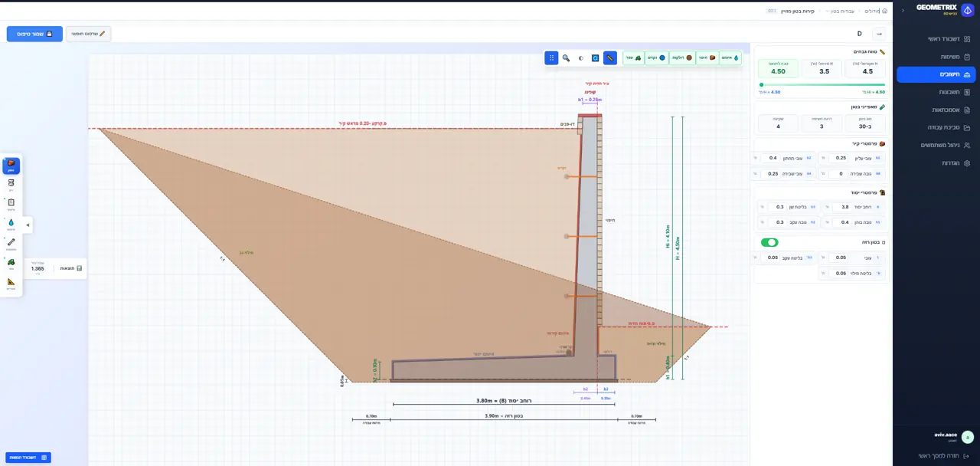Click the reset view icon

[x=595, y=57]
